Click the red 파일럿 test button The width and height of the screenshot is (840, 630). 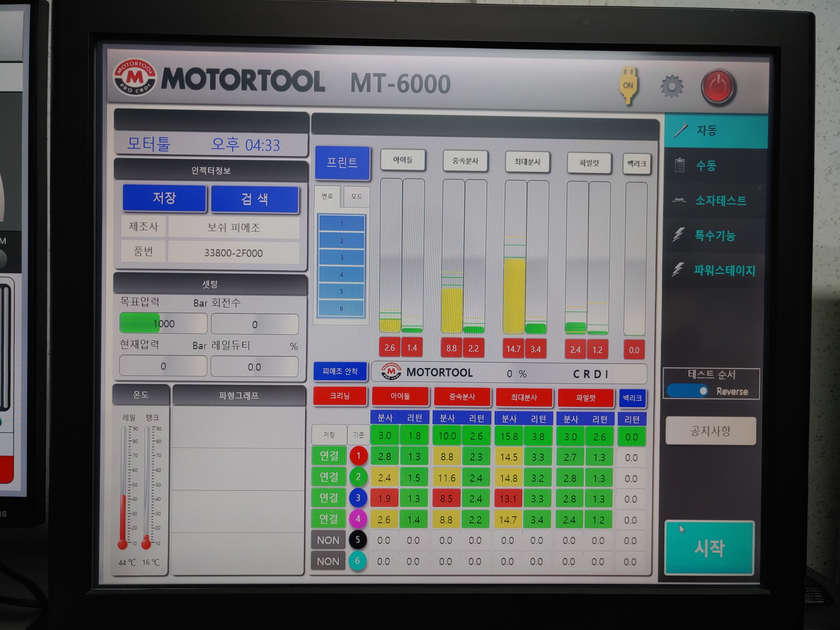tap(586, 398)
